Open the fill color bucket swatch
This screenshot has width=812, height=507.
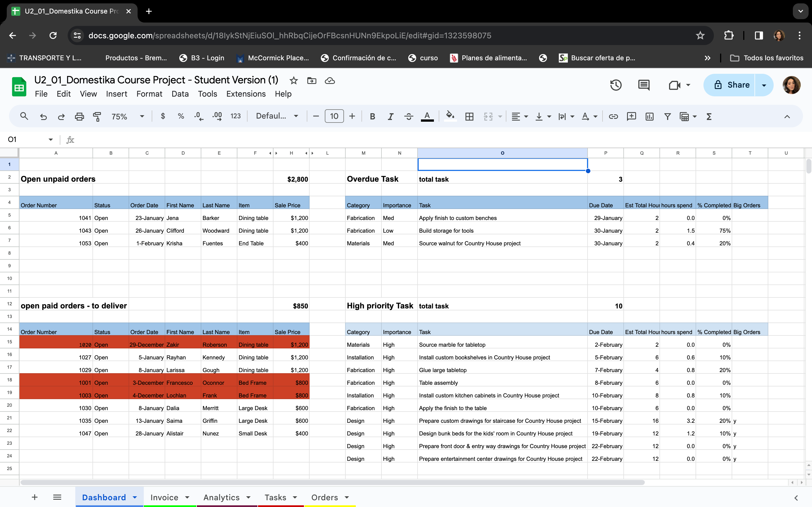[x=450, y=116]
